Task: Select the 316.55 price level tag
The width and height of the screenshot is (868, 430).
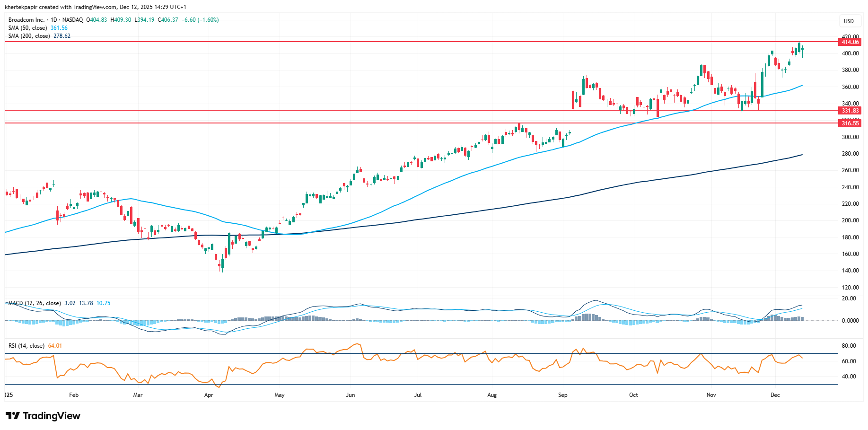Action: coord(850,123)
